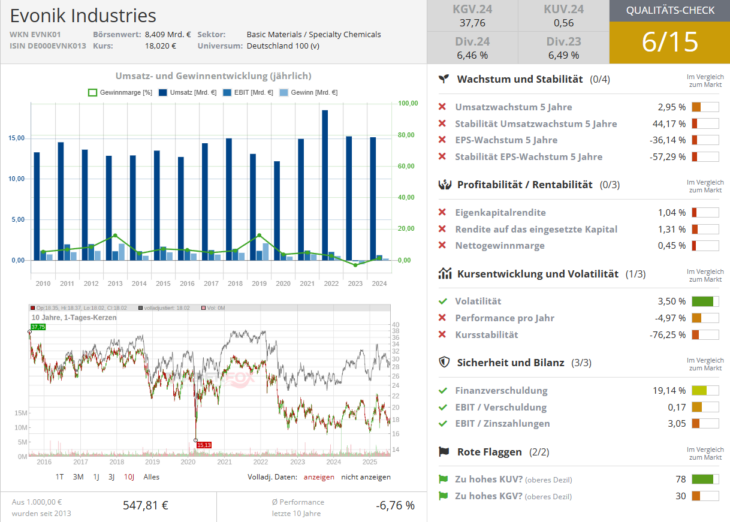Toggle the EBIT [Mrd. €] legend entry
730x522 pixels.
248,92
